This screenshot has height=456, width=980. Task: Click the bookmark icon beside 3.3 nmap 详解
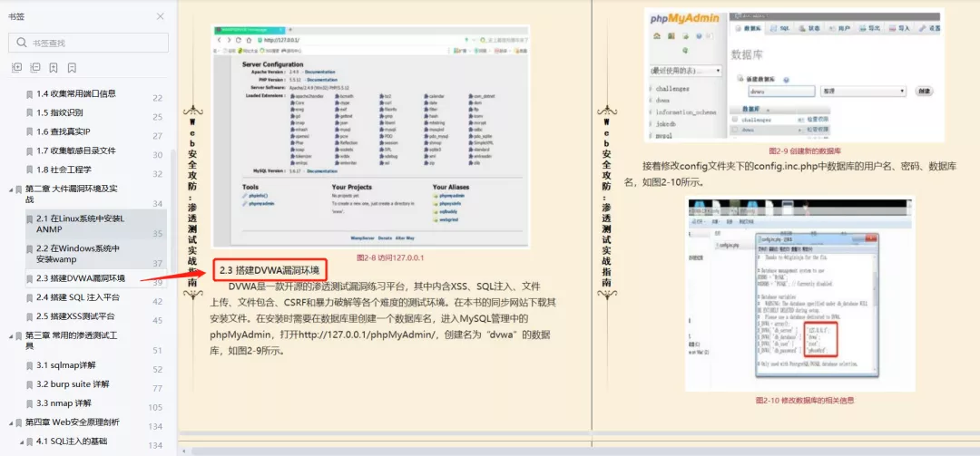29,403
